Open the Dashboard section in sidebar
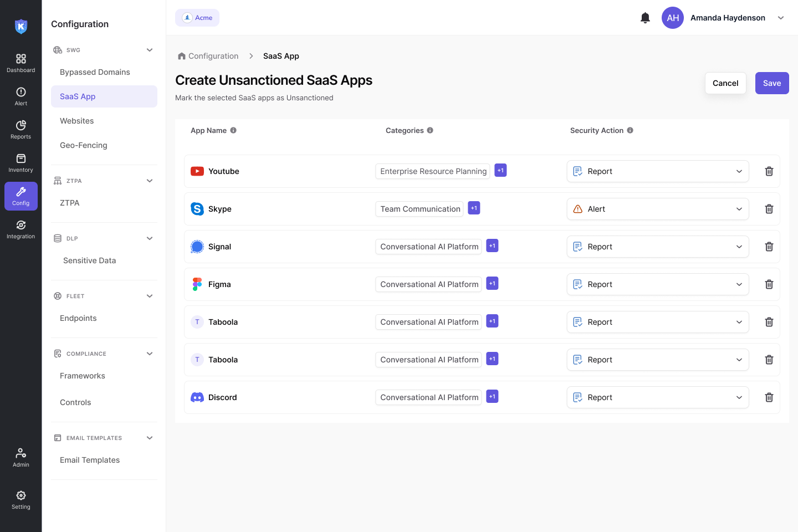 21,63
